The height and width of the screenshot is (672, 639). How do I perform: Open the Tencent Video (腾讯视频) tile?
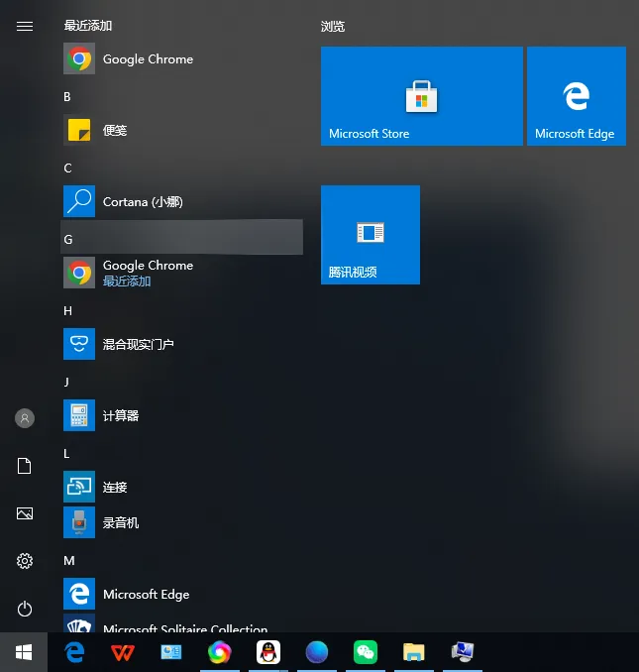click(x=371, y=235)
